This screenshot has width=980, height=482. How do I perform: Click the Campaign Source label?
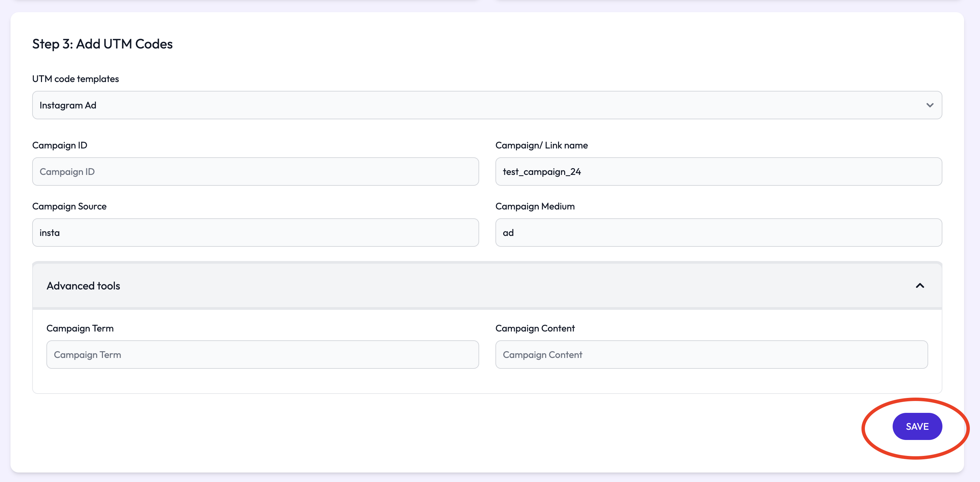[x=69, y=206]
